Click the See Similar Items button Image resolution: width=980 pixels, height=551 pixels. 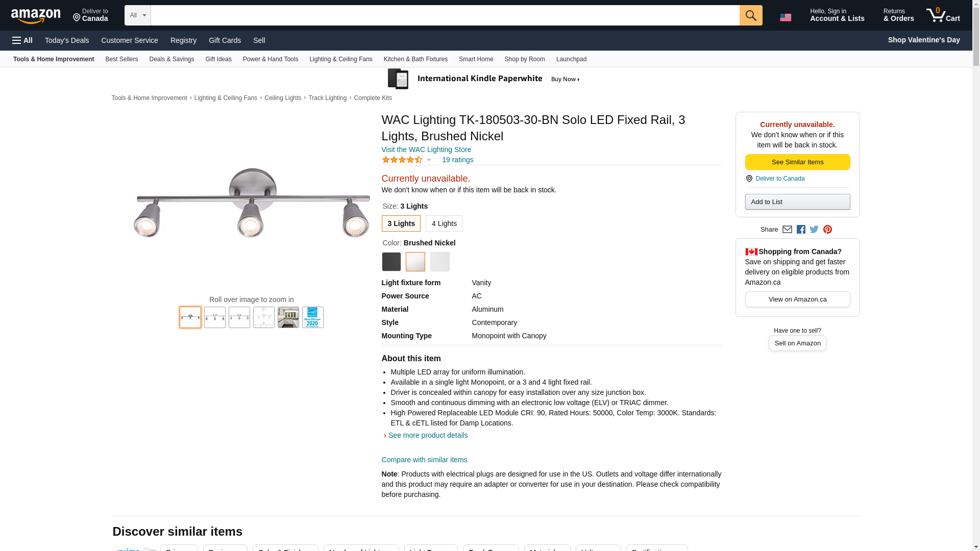pos(797,162)
